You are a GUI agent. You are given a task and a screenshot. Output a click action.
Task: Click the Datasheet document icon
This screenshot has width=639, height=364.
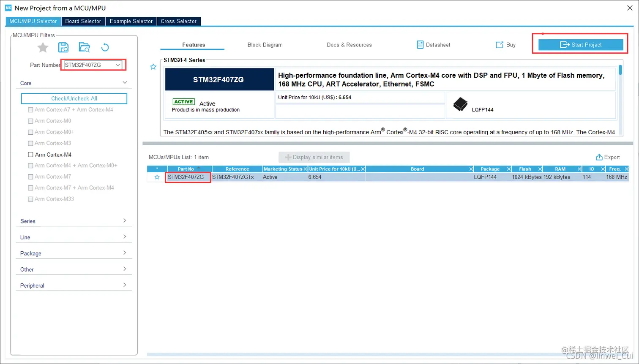pyautogui.click(x=420, y=45)
